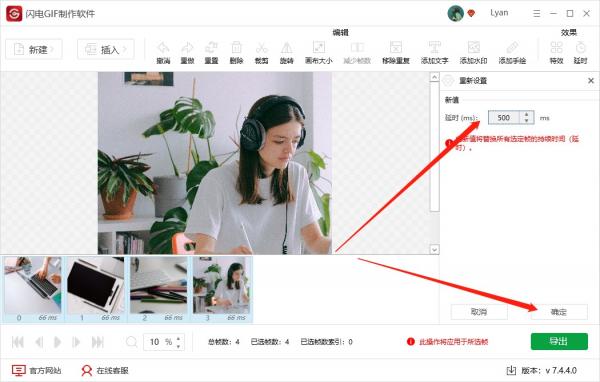Select frame 0 laptop thumbnail
Viewport: 600px width, 382px height.
33,286
